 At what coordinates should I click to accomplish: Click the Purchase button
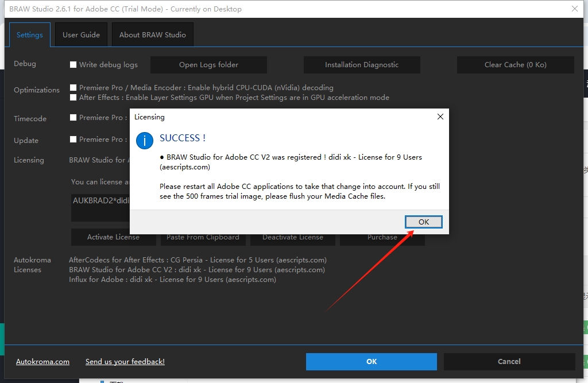382,239
